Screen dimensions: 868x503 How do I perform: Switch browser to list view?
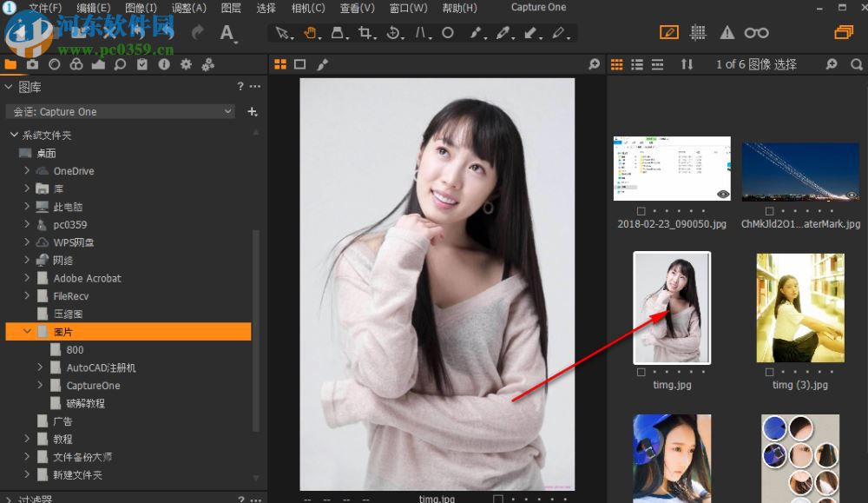[x=637, y=63]
